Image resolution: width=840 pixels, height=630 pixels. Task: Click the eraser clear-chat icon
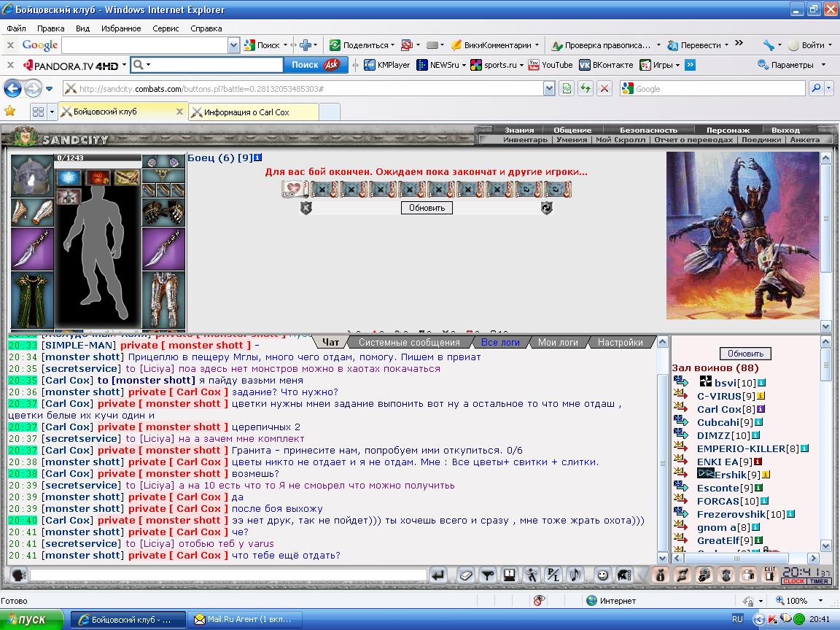(465, 575)
